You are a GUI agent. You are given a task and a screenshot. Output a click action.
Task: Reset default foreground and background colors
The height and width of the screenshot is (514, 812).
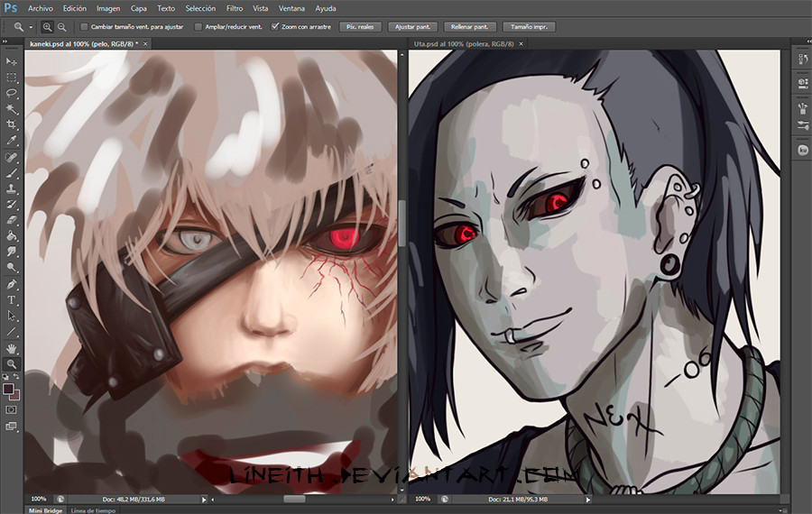tap(5, 377)
